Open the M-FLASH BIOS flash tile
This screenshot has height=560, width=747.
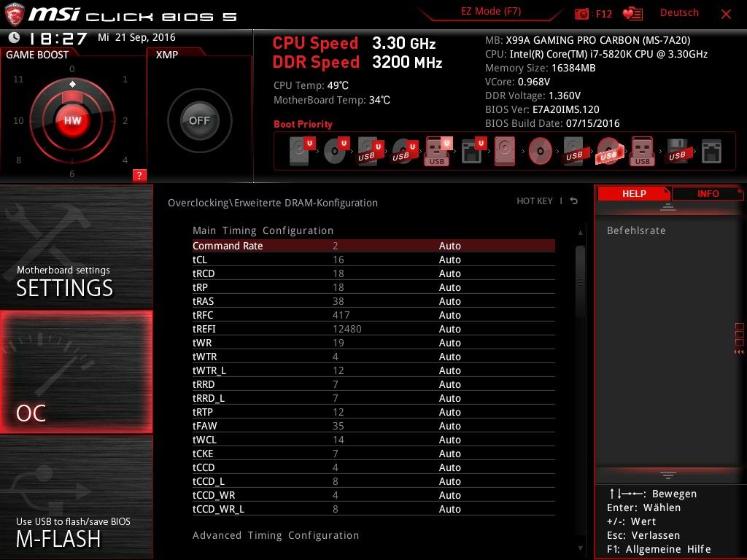pyautogui.click(x=76, y=497)
